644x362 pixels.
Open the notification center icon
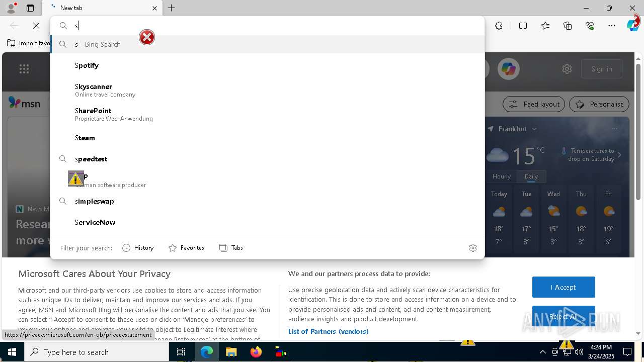pos(627,352)
